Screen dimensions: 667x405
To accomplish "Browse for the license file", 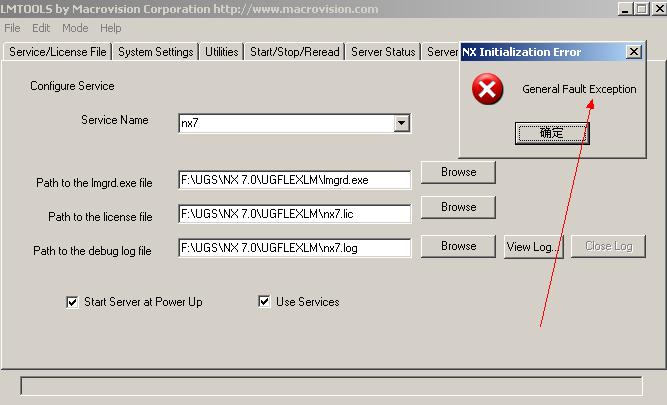I will tap(458, 207).
